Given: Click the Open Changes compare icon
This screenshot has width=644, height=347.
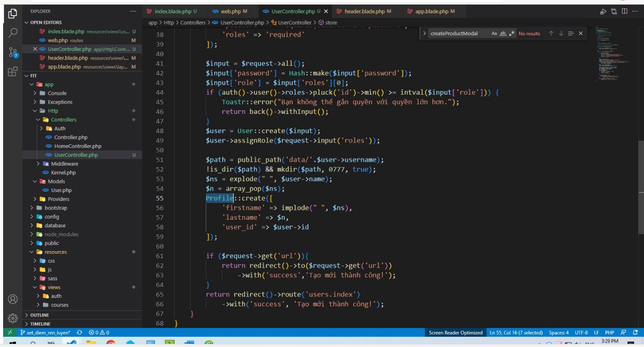Looking at the screenshot, I should coord(614,11).
